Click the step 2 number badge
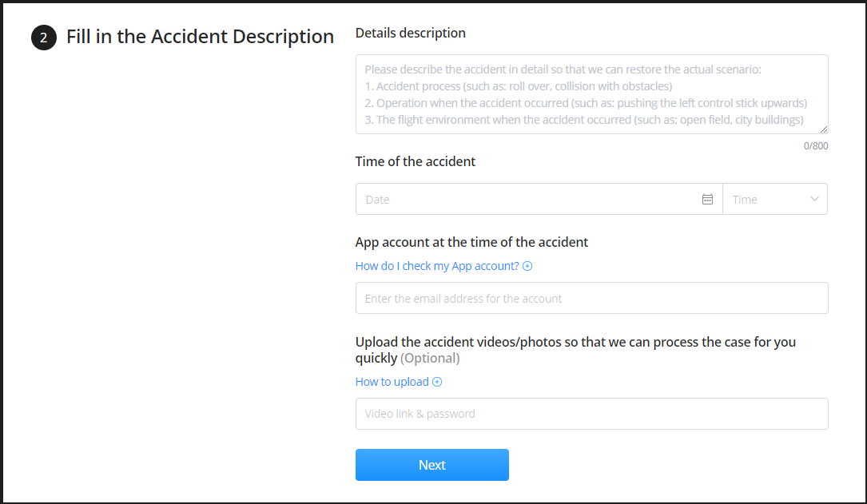867x504 pixels. click(x=44, y=38)
